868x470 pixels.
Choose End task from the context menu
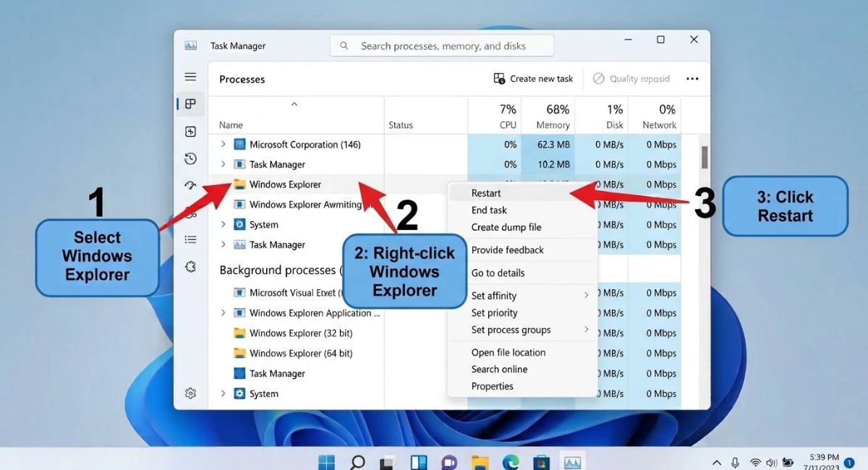pos(522,210)
